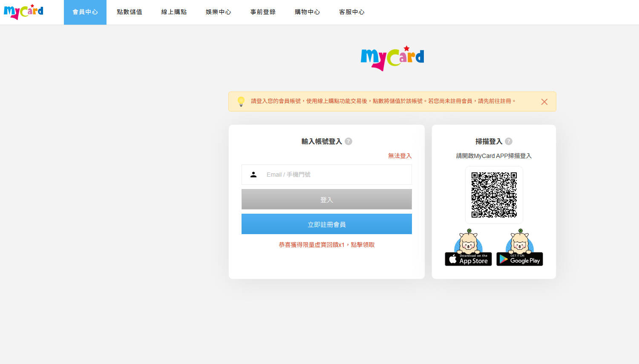Viewport: 639px width, 364px height.
Task: Open the 無法登入 help link
Action: (x=400, y=156)
